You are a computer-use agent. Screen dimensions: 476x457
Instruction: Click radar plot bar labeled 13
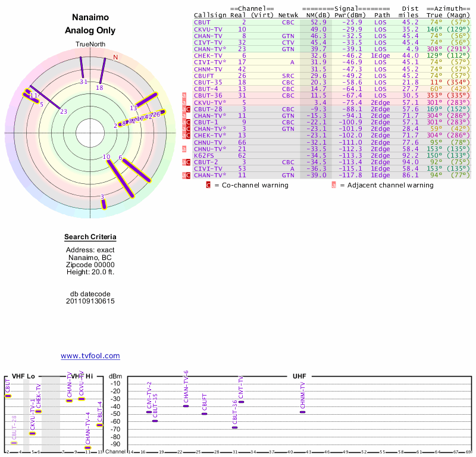coord(146,100)
